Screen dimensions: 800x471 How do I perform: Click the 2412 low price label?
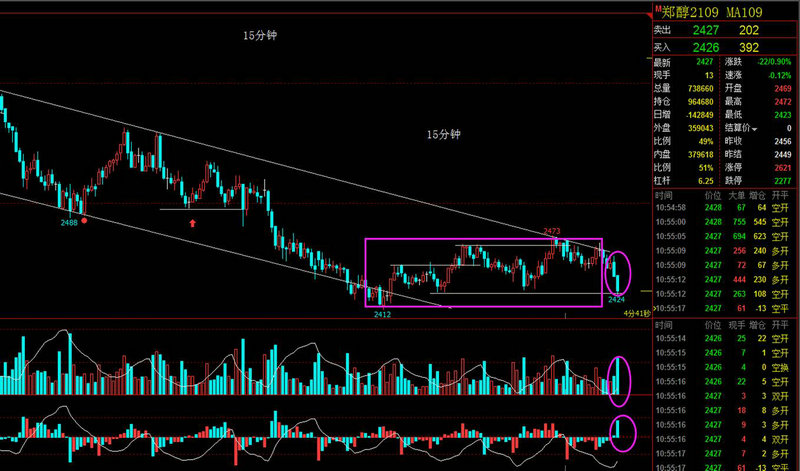382,313
